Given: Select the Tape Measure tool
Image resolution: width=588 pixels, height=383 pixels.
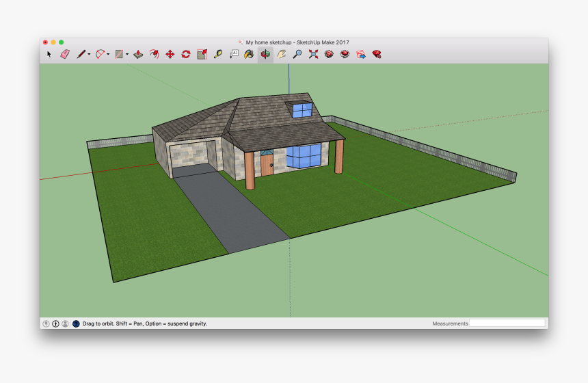Looking at the screenshot, I should (218, 54).
